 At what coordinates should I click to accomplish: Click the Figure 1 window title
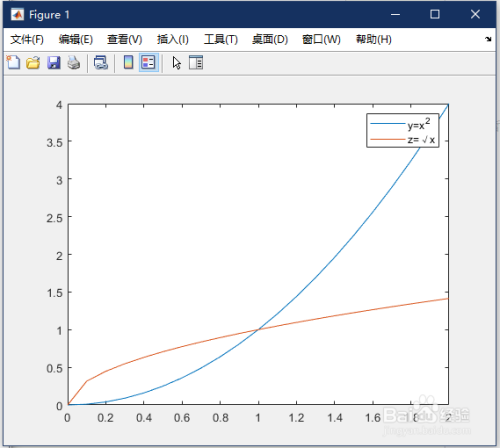point(49,15)
